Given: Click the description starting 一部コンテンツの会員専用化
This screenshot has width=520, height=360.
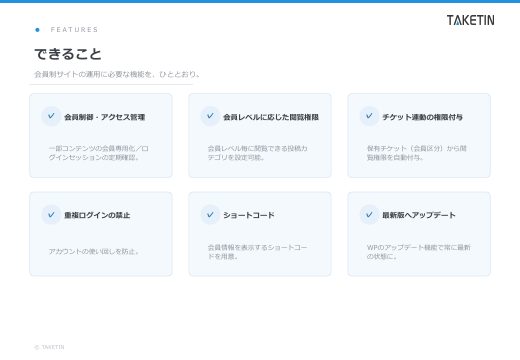Looking at the screenshot, I should tap(99, 153).
